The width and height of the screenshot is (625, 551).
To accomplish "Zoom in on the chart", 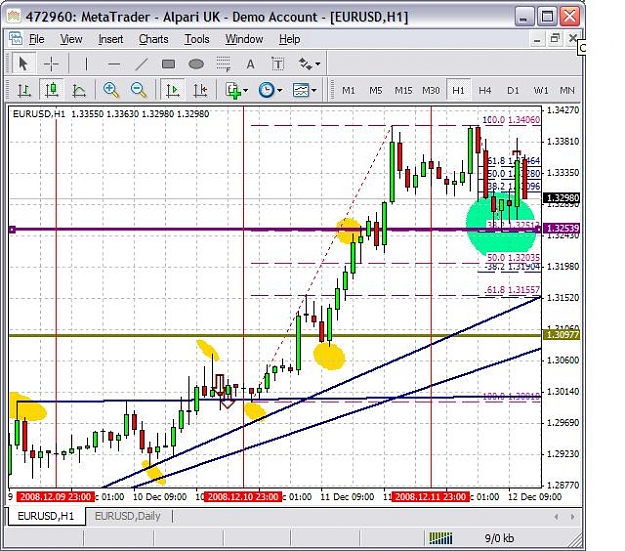I will pyautogui.click(x=111, y=90).
